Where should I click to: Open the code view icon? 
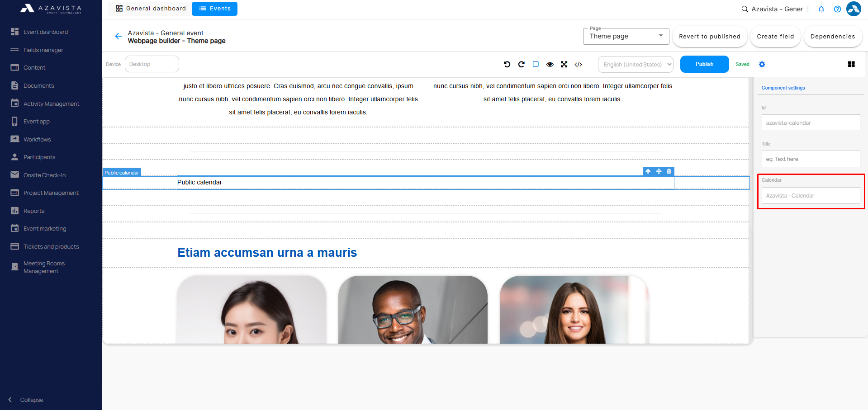[x=579, y=64]
